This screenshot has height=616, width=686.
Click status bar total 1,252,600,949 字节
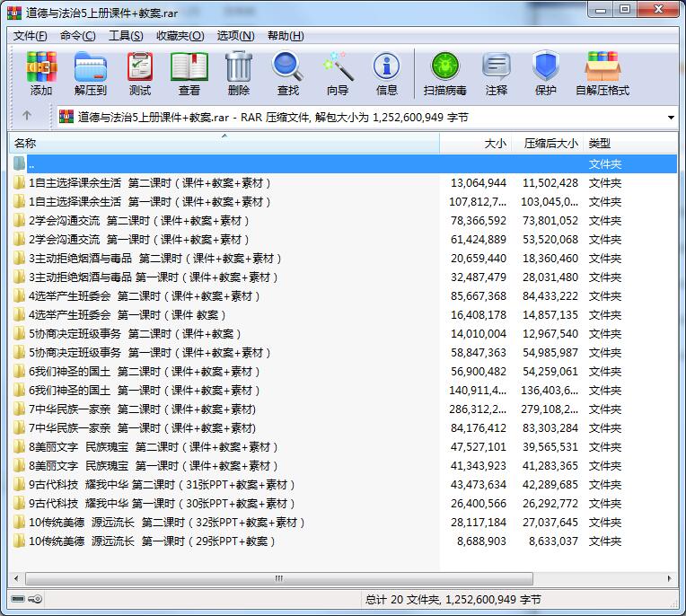pyautogui.click(x=493, y=599)
